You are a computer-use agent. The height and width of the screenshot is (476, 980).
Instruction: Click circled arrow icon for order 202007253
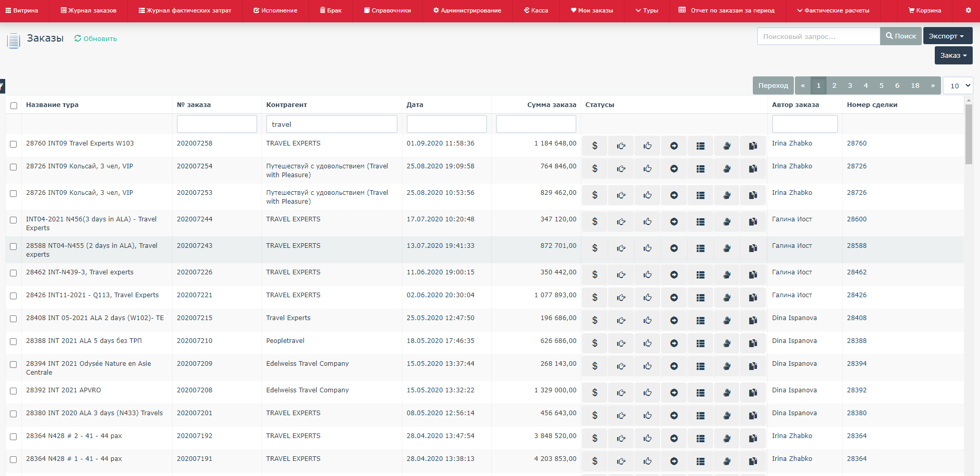click(x=674, y=195)
